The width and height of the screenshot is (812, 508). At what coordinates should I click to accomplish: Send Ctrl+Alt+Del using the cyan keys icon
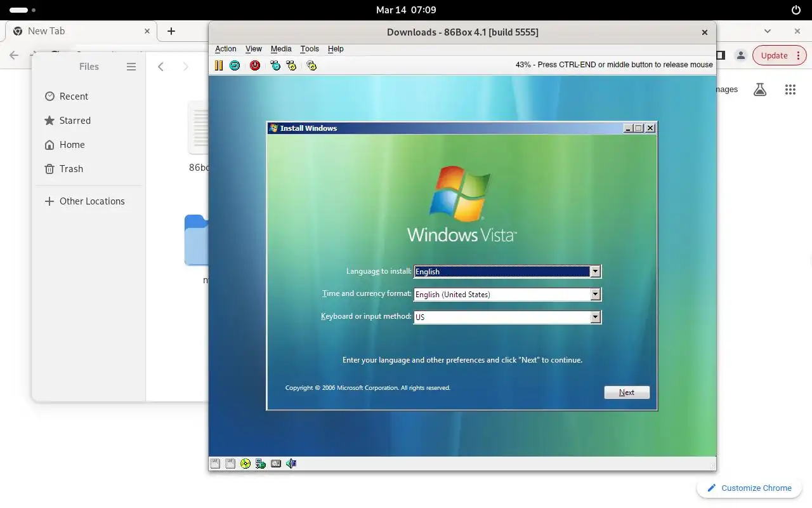click(x=275, y=65)
